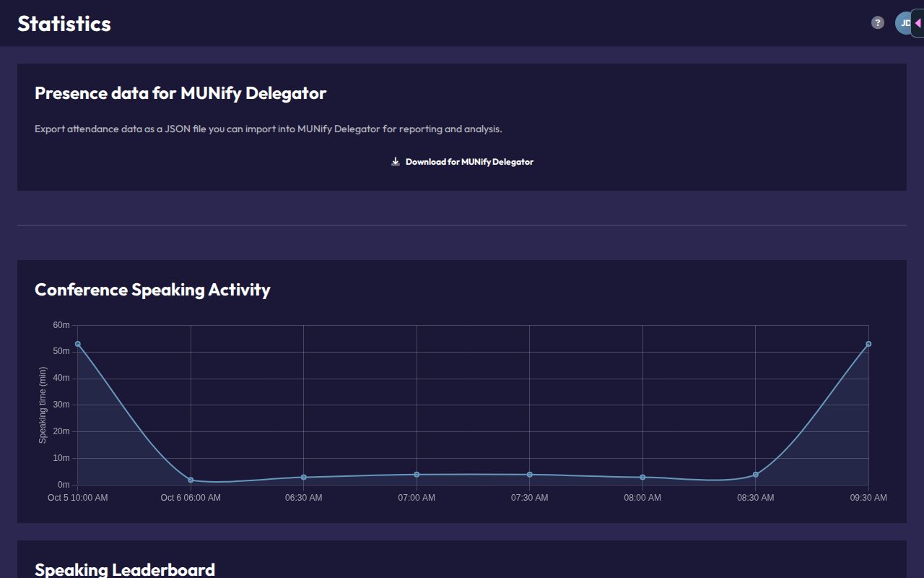Click the Oct 6 06:00 AM axis label
The width and height of the screenshot is (924, 578).
[191, 498]
